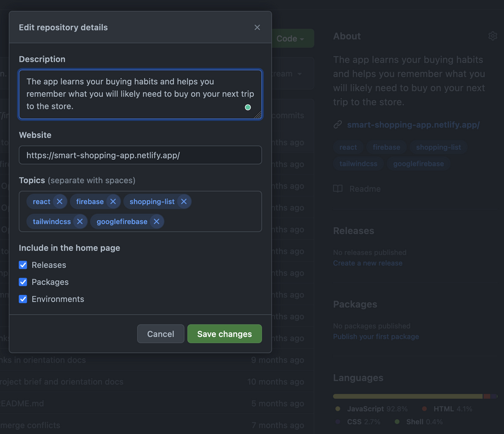Click the green Grammarly indicator in description

click(x=248, y=107)
